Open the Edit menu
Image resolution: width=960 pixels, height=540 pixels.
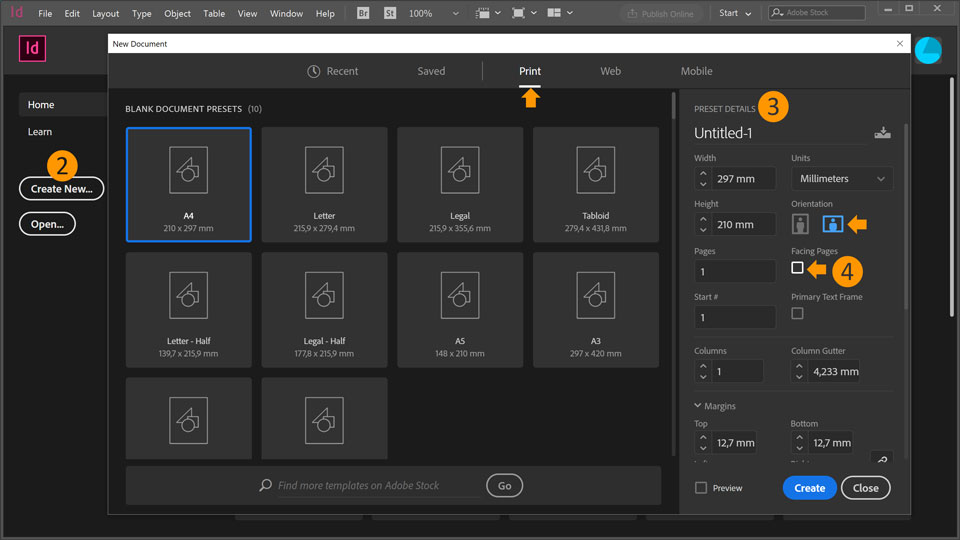coord(72,13)
